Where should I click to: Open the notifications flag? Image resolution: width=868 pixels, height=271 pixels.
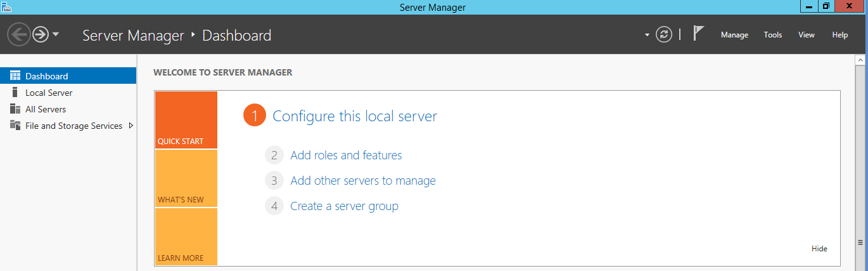point(698,34)
